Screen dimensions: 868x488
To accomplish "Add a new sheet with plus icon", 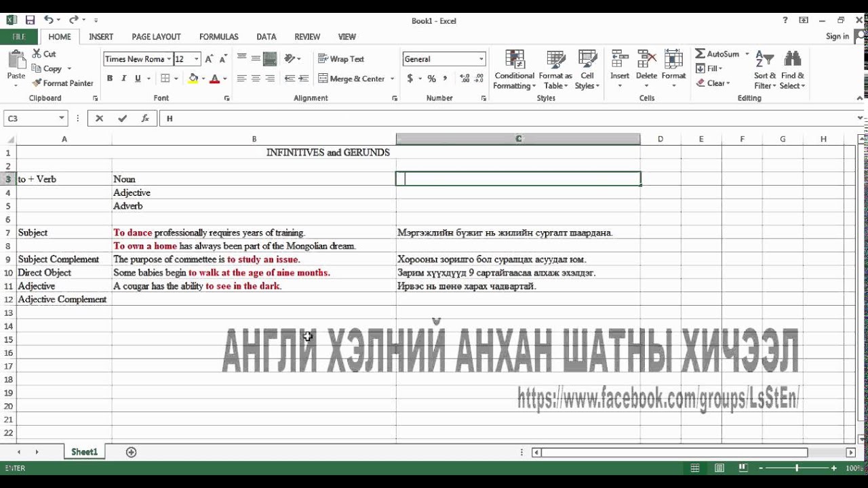I will pos(131,452).
